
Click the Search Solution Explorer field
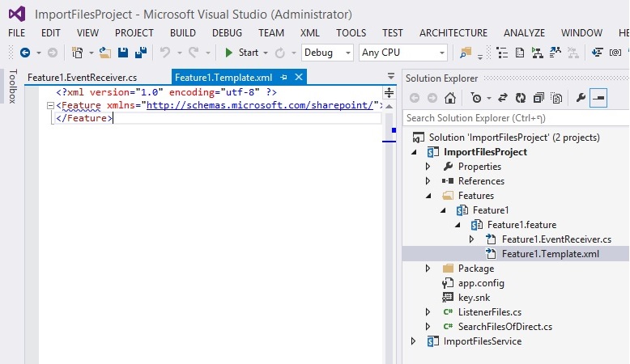(517, 118)
